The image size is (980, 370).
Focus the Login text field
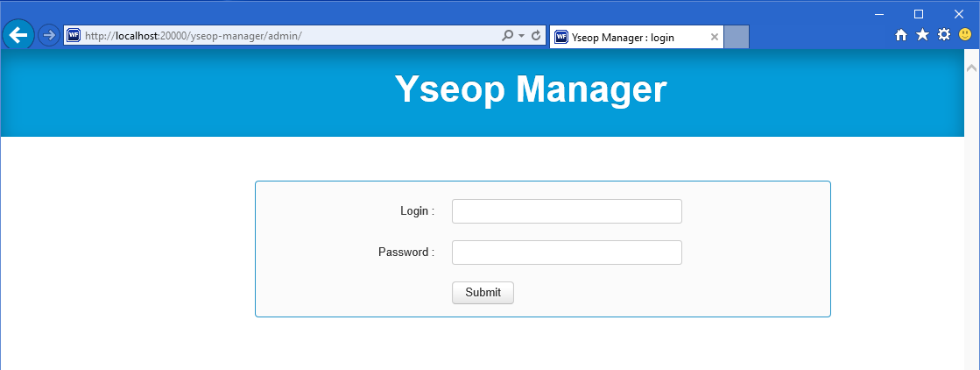(567, 211)
